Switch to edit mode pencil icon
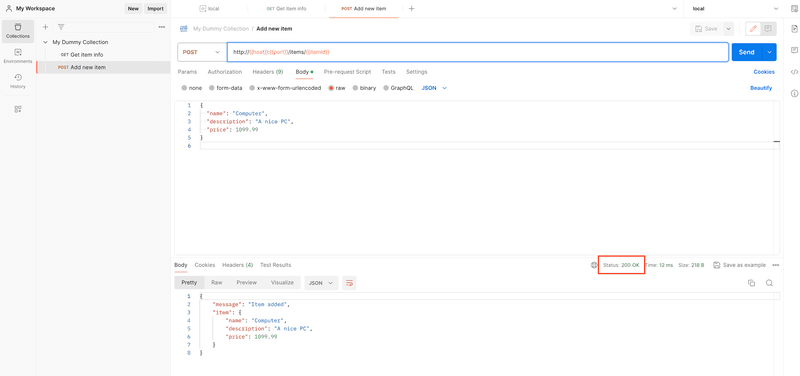Viewport: 800px width, 376px height. pos(753,29)
